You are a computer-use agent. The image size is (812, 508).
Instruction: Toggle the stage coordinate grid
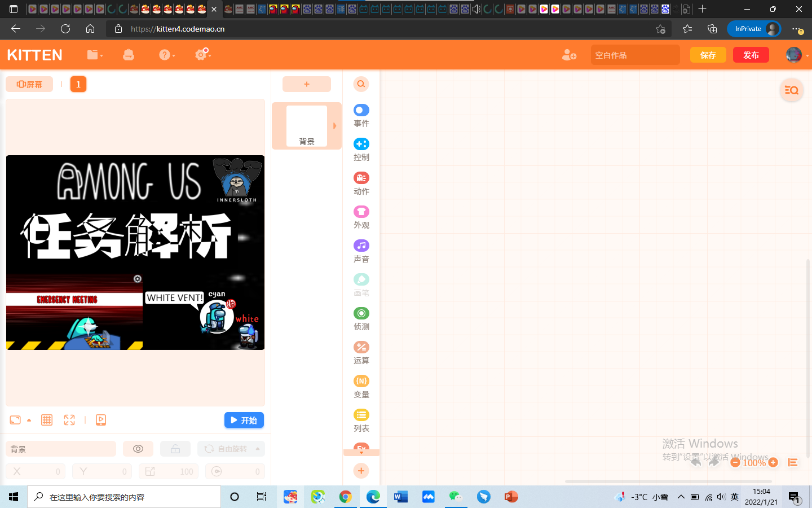coord(47,420)
